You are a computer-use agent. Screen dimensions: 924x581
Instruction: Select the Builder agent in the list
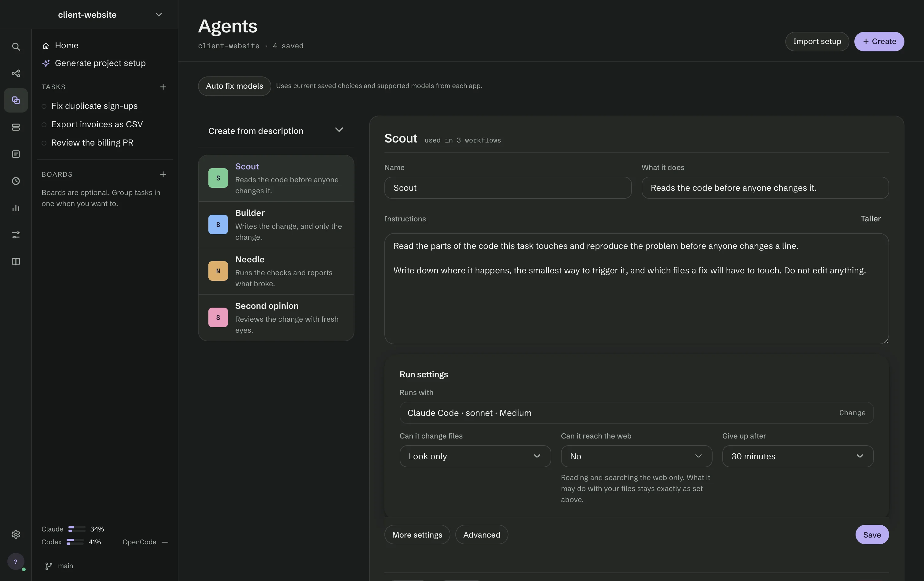[x=276, y=225]
